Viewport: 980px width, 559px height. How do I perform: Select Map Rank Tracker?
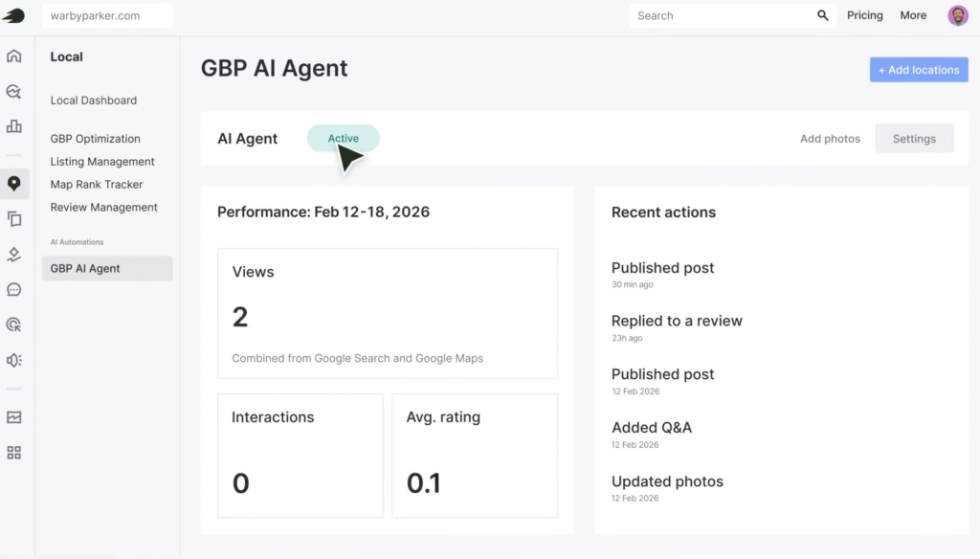97,185
